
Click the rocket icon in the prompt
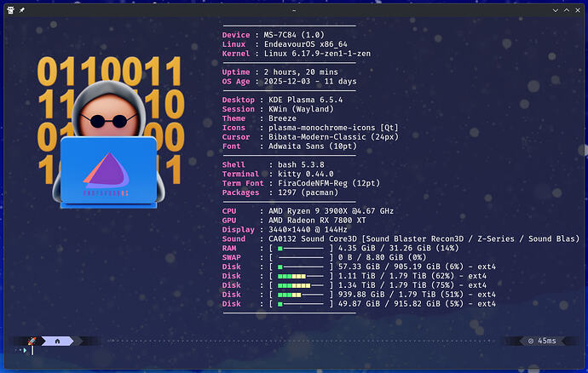[32, 341]
